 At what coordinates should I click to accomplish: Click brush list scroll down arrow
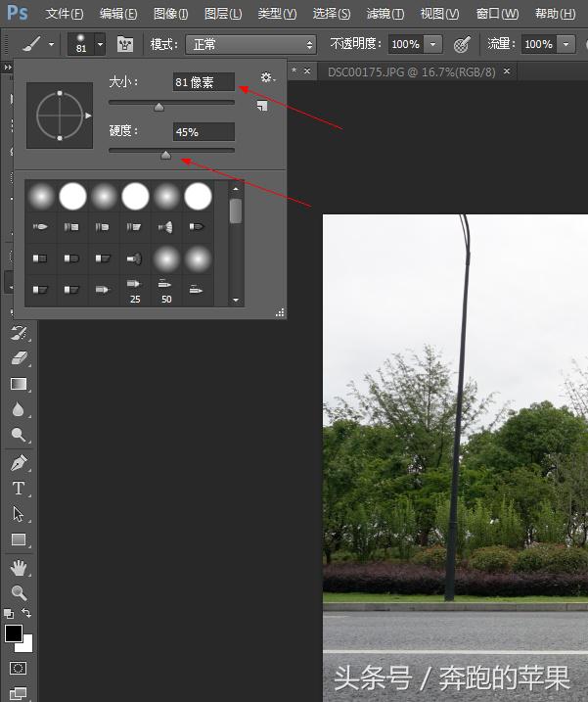click(236, 300)
